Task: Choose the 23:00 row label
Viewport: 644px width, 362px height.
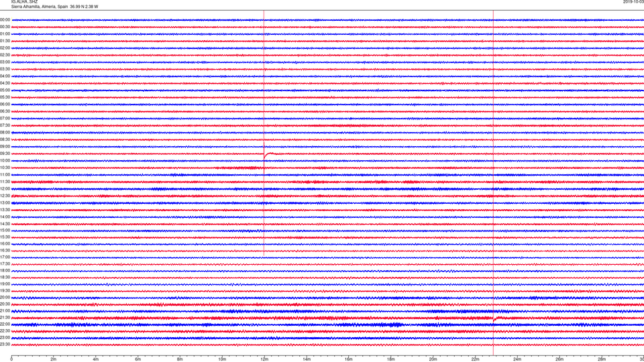Action: click(5, 338)
